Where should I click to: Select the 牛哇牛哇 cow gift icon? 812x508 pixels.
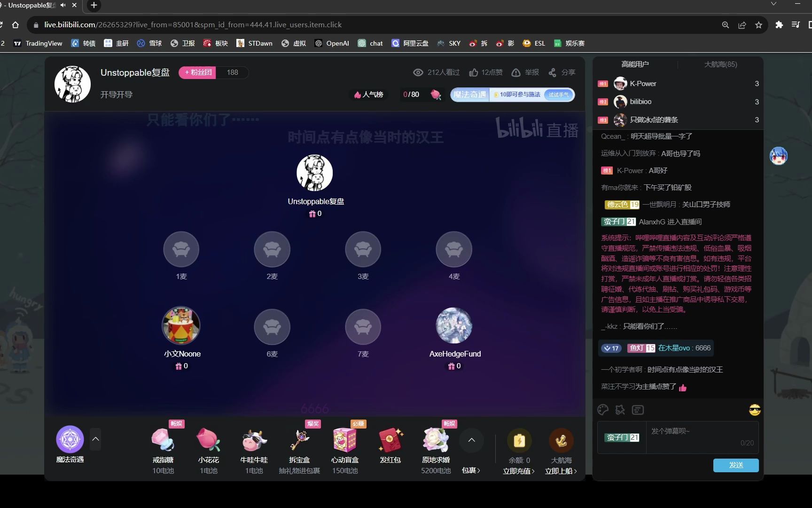click(254, 440)
